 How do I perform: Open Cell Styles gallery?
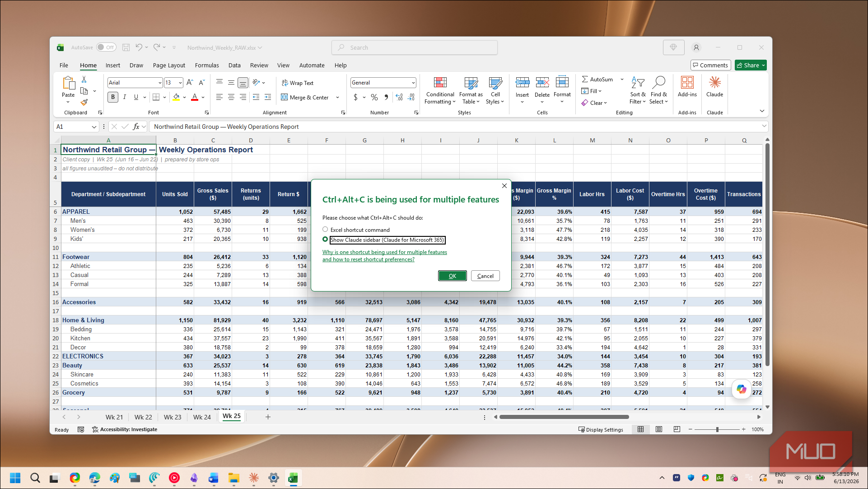tap(495, 91)
